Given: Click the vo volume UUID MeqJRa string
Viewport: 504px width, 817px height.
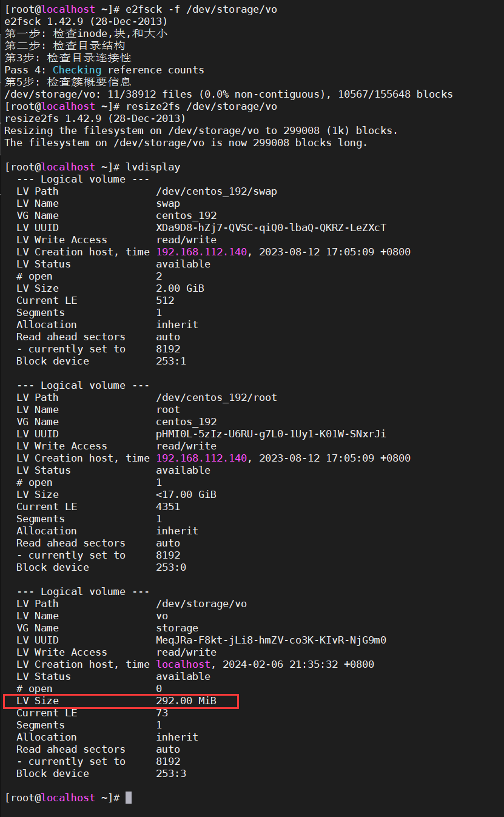Looking at the screenshot, I should click(x=271, y=640).
